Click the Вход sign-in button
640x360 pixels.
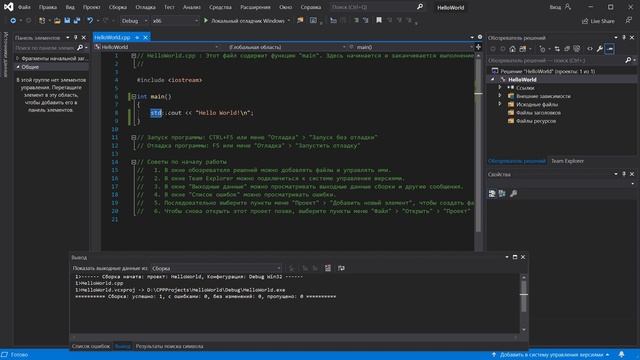[560, 7]
